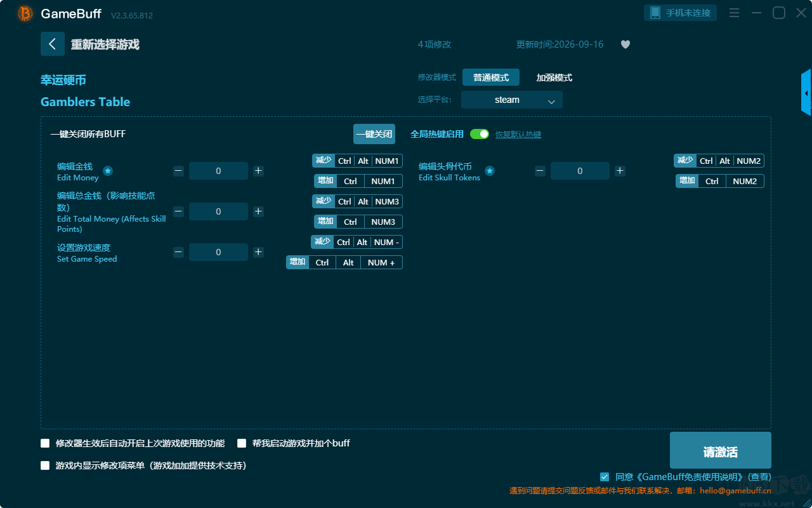812x508 pixels.
Task: Decrease Edit Money with the minus button
Action: (x=179, y=171)
